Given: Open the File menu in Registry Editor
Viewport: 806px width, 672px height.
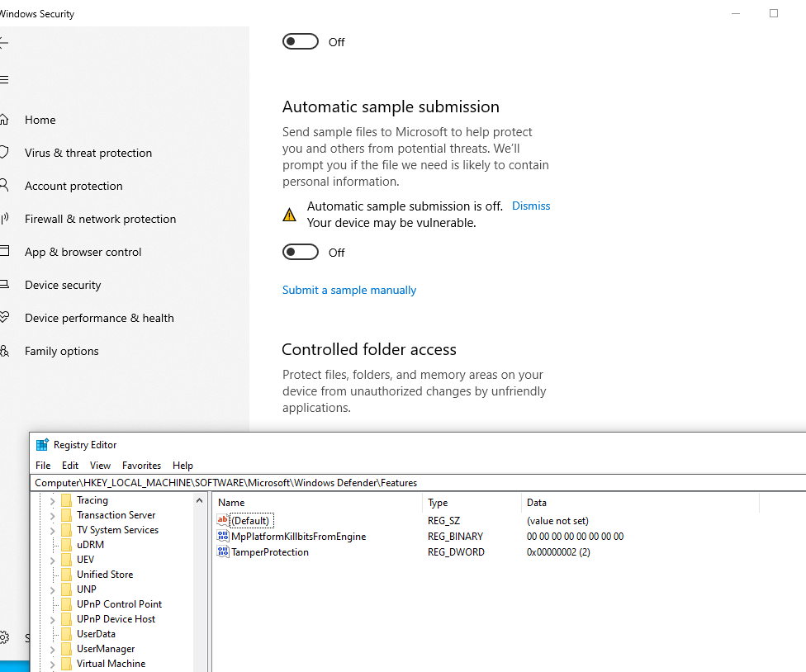Looking at the screenshot, I should pos(43,466).
